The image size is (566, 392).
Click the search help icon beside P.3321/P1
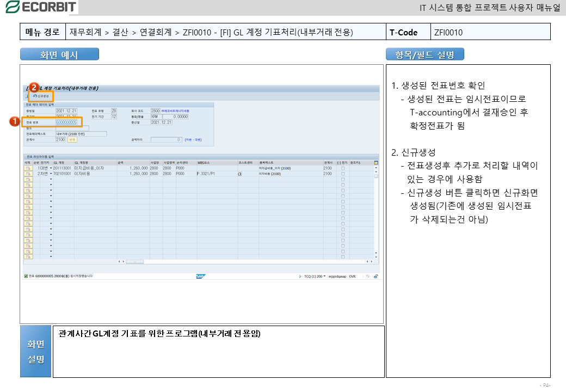pos(239,174)
